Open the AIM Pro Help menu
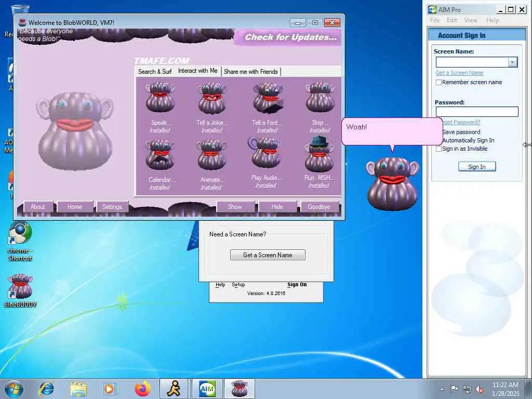Screen dimensions: 532x399 493,20
